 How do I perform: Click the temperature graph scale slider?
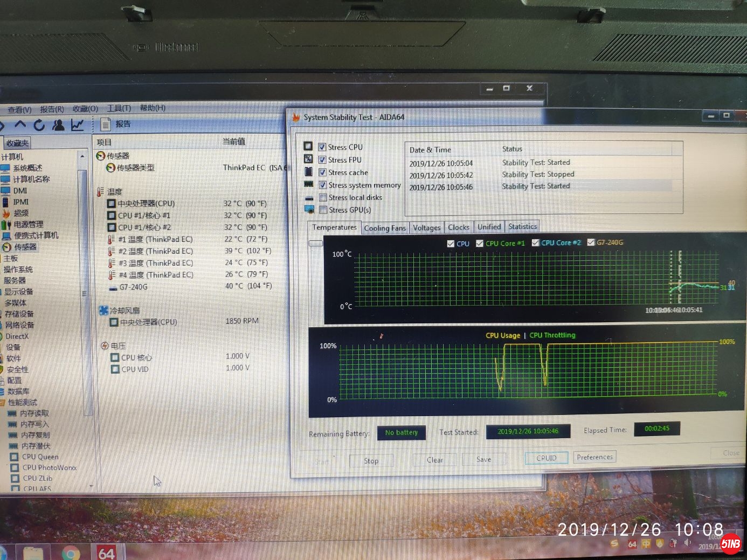pyautogui.click(x=315, y=244)
